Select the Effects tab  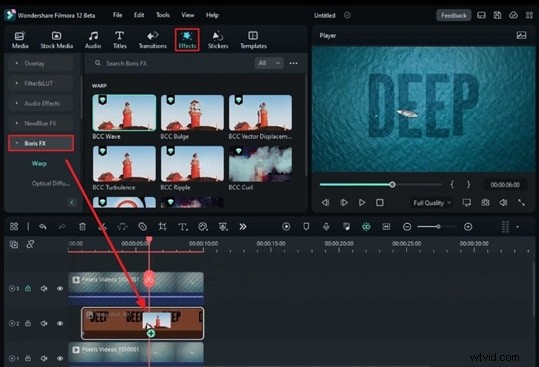pos(187,40)
